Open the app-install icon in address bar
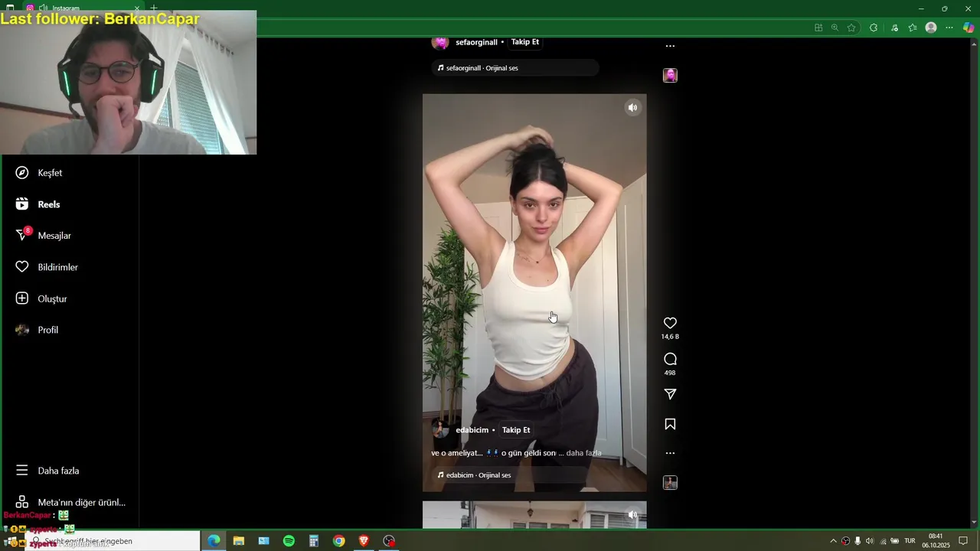 pos(818,28)
